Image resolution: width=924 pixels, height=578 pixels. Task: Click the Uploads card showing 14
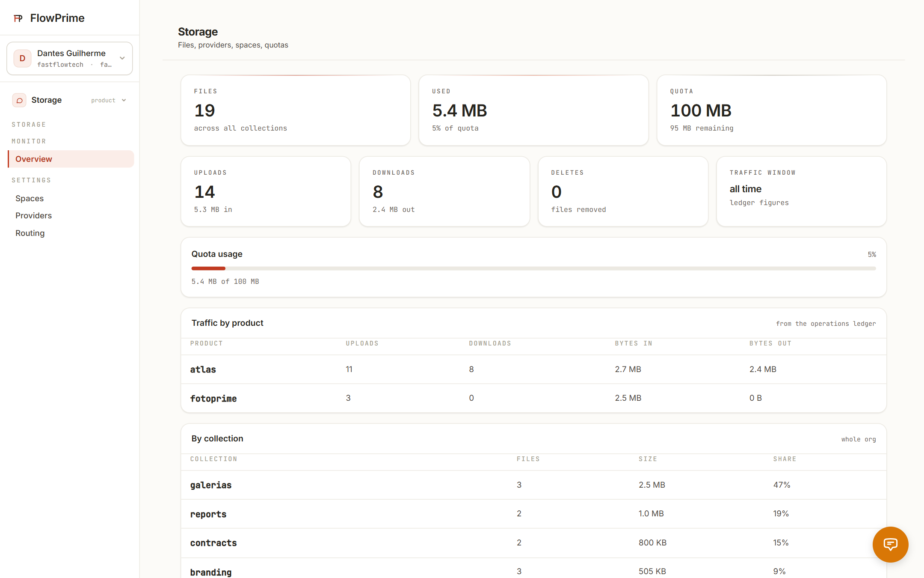tap(266, 191)
